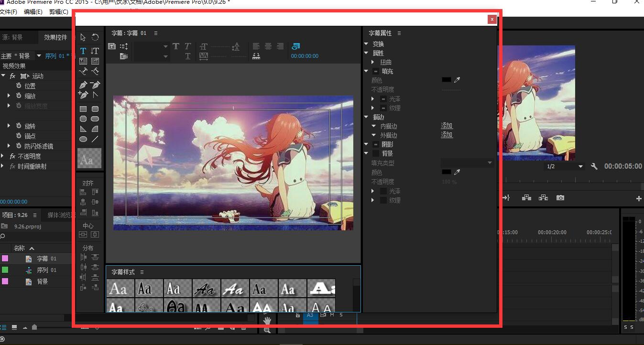The width and height of the screenshot is (644, 345).
Task: Switch to the 效果控件 tab
Action: coord(56,37)
